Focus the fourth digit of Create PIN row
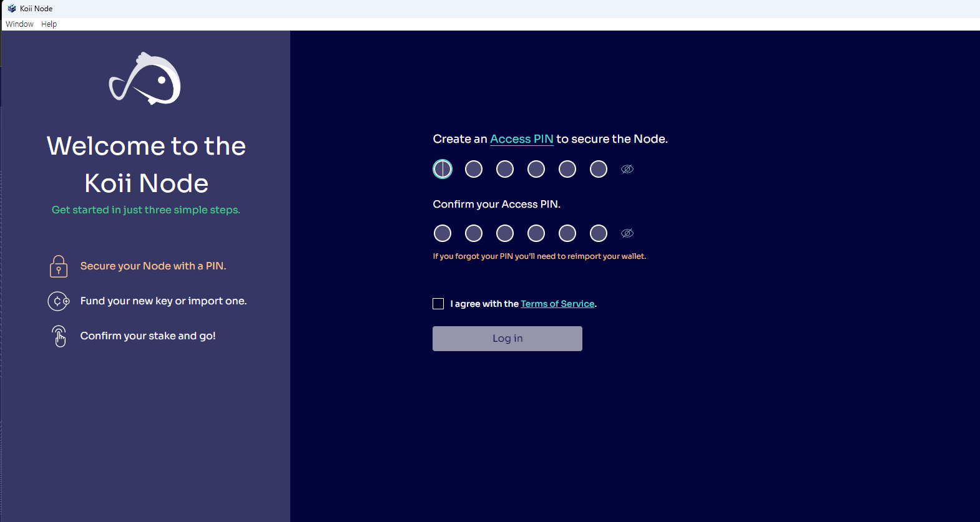The image size is (980, 522). coord(536,169)
